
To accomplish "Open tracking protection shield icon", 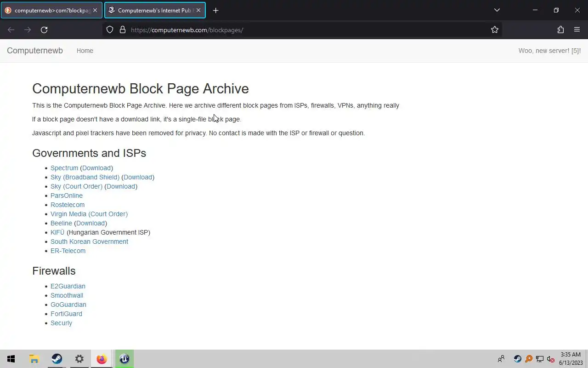I will tap(110, 30).
